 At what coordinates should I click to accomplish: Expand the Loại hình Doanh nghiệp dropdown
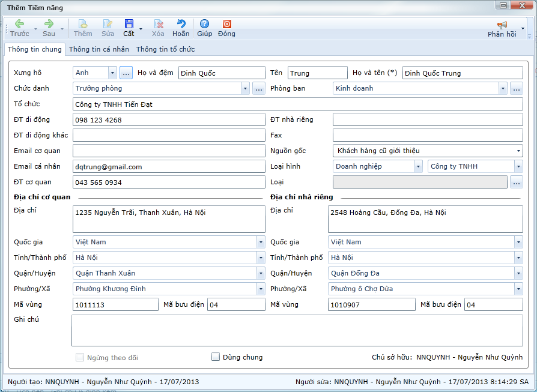click(417, 166)
